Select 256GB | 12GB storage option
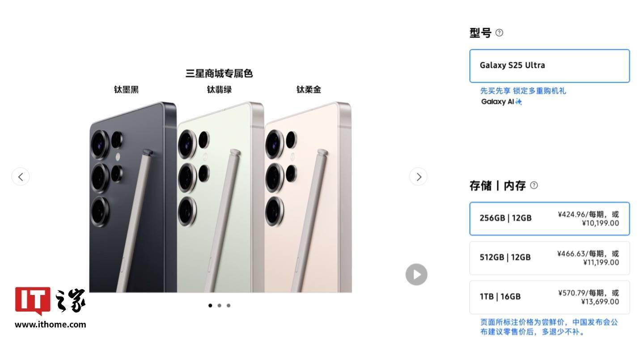644x342 pixels. (550, 218)
